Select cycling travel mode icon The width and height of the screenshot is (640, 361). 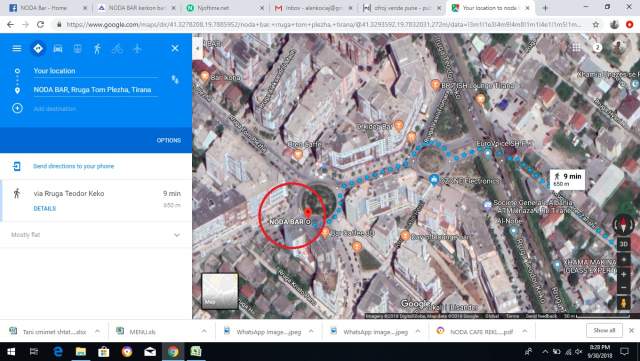117,49
